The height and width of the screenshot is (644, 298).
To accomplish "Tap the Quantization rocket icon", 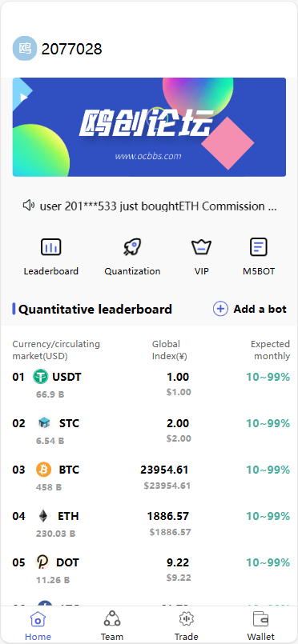I will click(x=132, y=247).
